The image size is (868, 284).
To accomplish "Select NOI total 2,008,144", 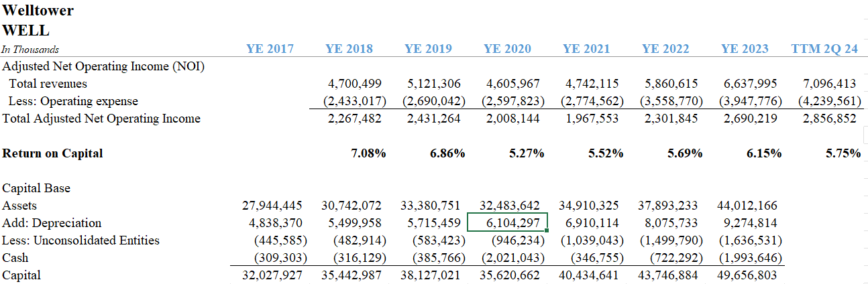I will pos(513,119).
